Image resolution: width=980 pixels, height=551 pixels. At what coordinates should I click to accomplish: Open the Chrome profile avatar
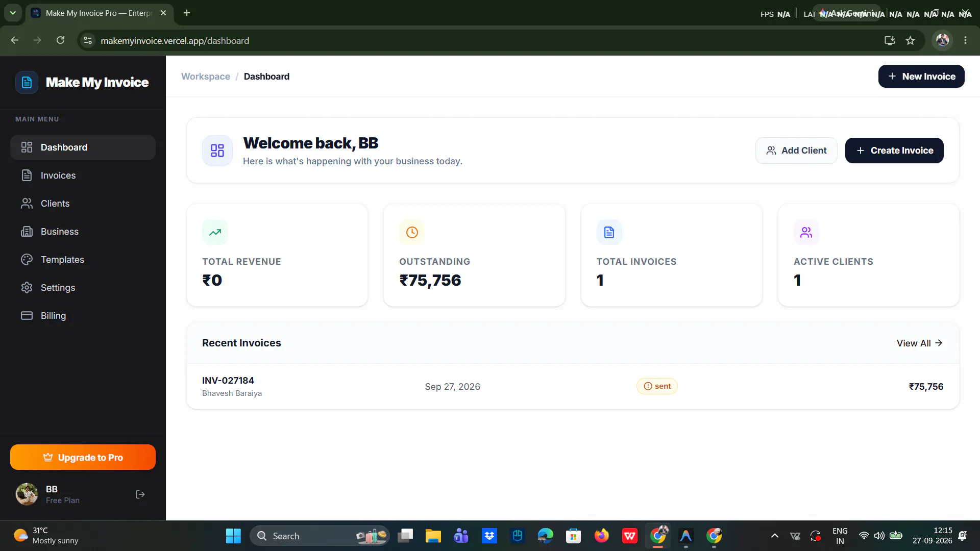coord(942,40)
